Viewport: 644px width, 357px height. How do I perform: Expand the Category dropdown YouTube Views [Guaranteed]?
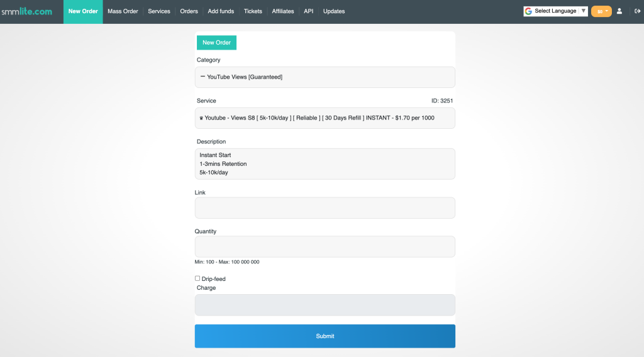tap(325, 77)
